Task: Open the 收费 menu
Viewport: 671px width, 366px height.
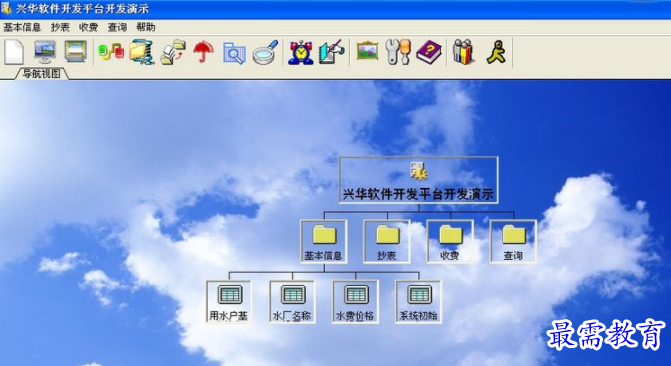Action: click(89, 27)
